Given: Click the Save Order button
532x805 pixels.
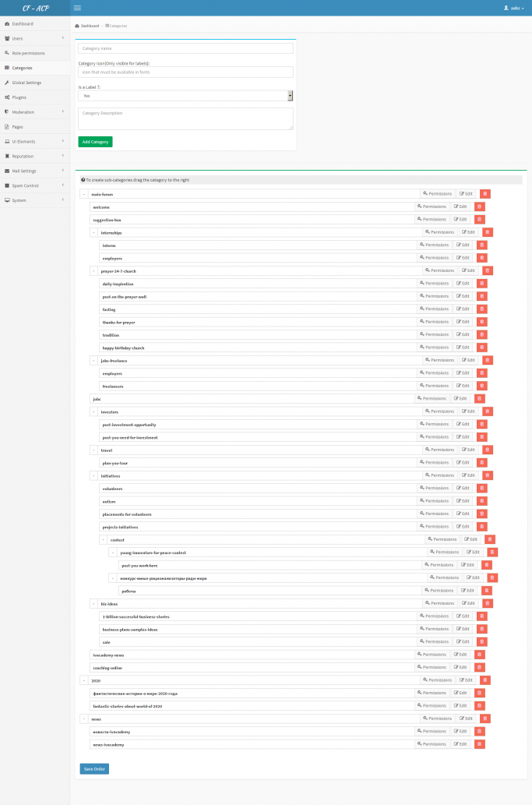Looking at the screenshot, I should pyautogui.click(x=94, y=768).
